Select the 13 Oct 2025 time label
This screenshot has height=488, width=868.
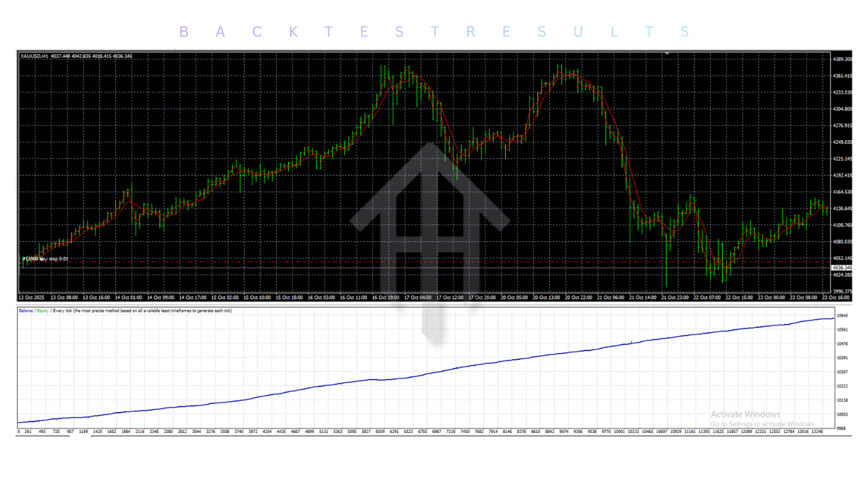[31, 298]
